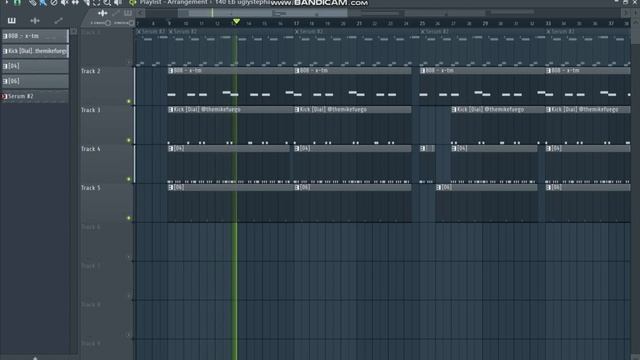Jump to bar 25 on timeline ruler
The image size is (640, 360).
[x=422, y=24]
